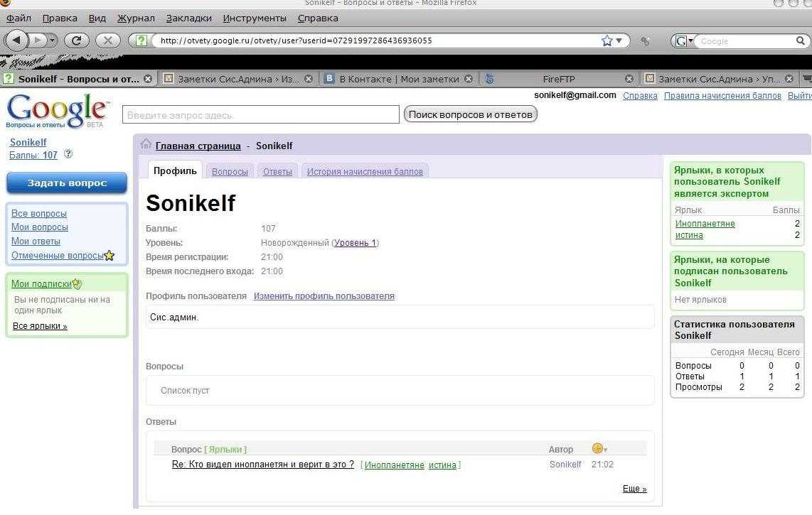This screenshot has height=515, width=812.
Task: Click the badge icon next to Мои подписки
Action: click(78, 283)
